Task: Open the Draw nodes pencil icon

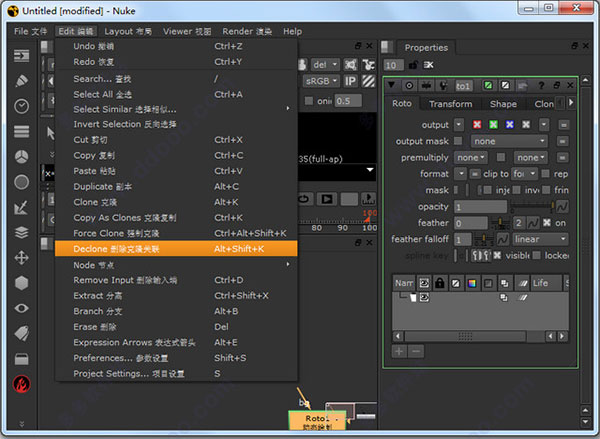Action: [21, 80]
